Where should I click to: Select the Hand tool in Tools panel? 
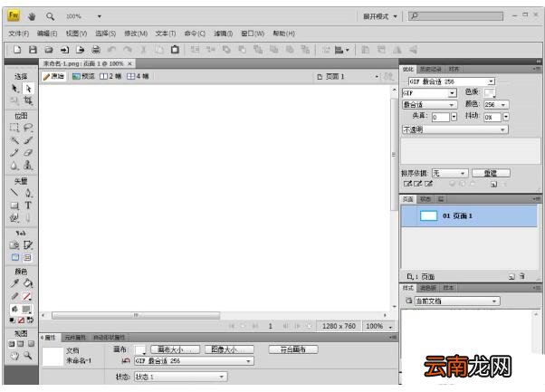pyautogui.click(x=14, y=356)
